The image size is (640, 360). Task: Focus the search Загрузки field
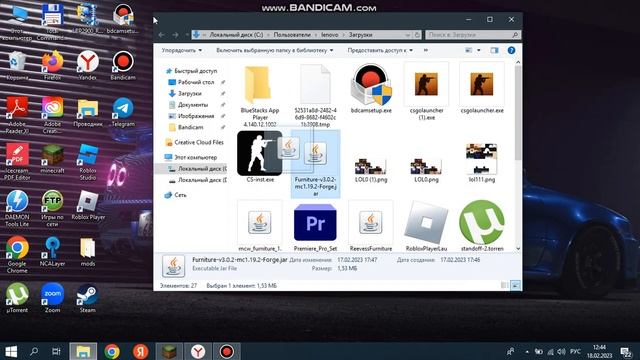click(473, 35)
